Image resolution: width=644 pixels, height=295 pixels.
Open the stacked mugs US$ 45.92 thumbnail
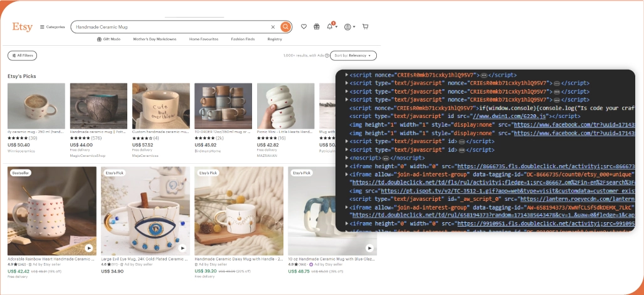click(x=223, y=106)
